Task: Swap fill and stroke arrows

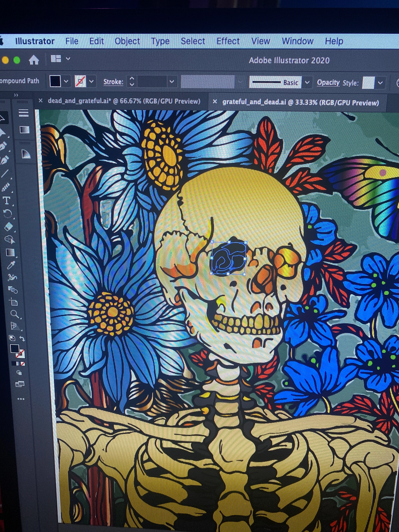Action: coord(22,339)
